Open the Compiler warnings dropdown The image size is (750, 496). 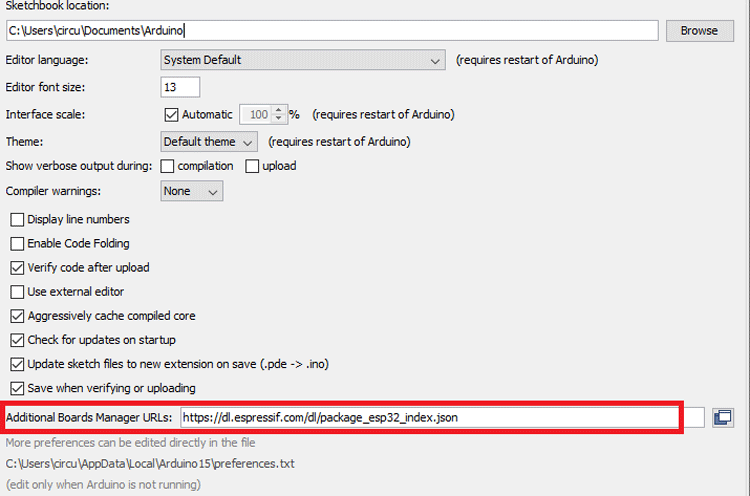point(191,190)
